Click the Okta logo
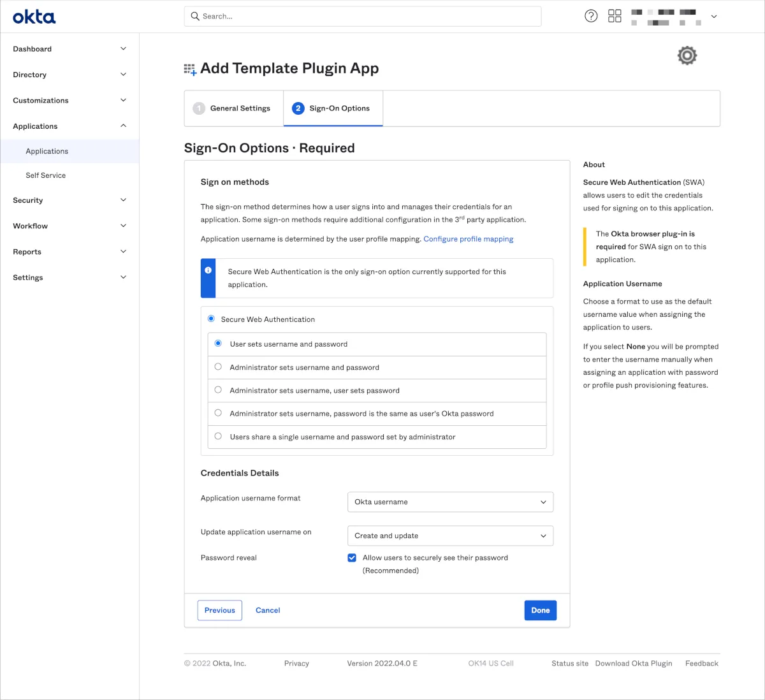Image resolution: width=765 pixels, height=700 pixels. [34, 17]
